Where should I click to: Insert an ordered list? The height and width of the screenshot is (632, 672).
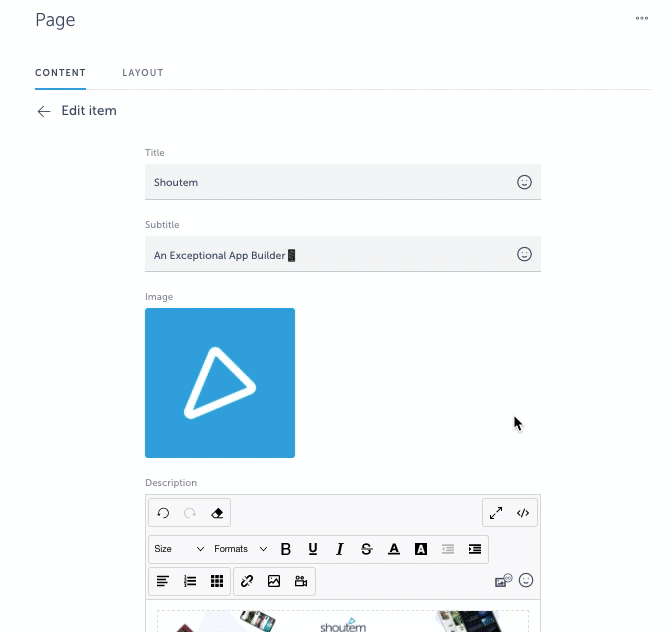point(190,581)
